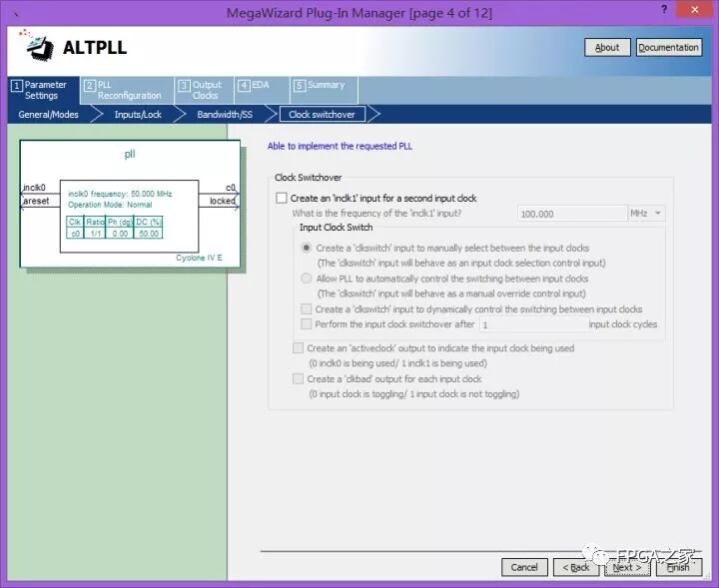Go to the Bandwidth/SS subpage
The width and height of the screenshot is (719, 588).
click(225, 115)
